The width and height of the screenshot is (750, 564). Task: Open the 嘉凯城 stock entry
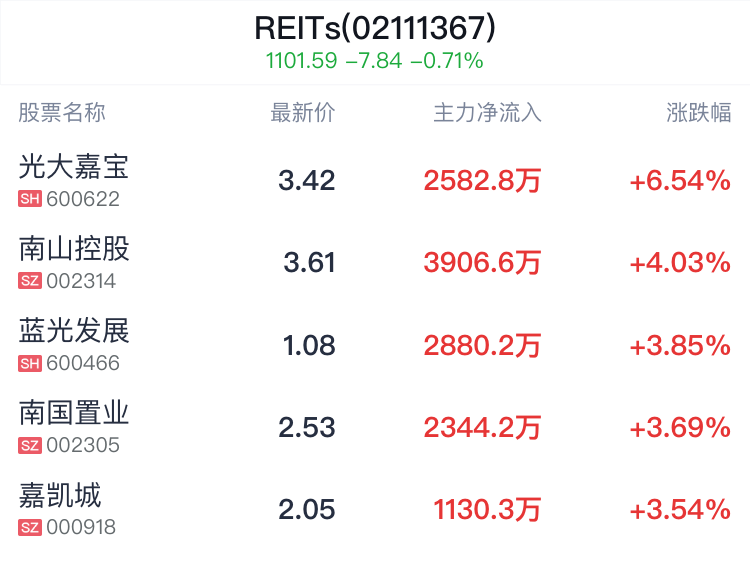tap(60, 494)
